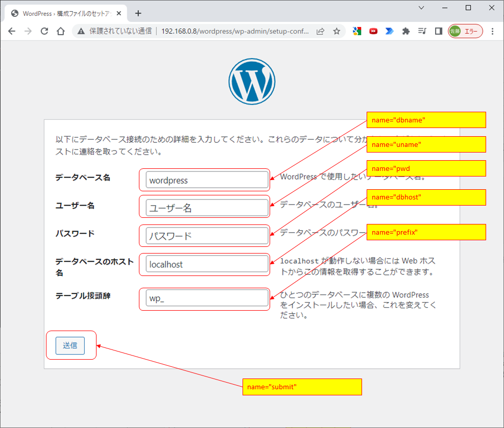Close the browser window

click(492, 8)
